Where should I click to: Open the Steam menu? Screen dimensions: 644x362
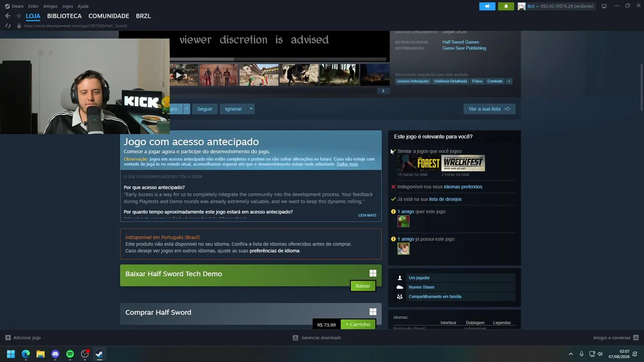(x=18, y=6)
